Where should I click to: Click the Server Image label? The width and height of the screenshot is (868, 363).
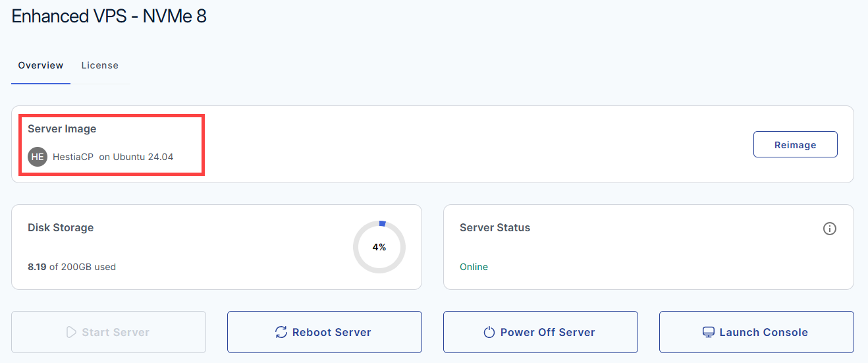click(62, 128)
